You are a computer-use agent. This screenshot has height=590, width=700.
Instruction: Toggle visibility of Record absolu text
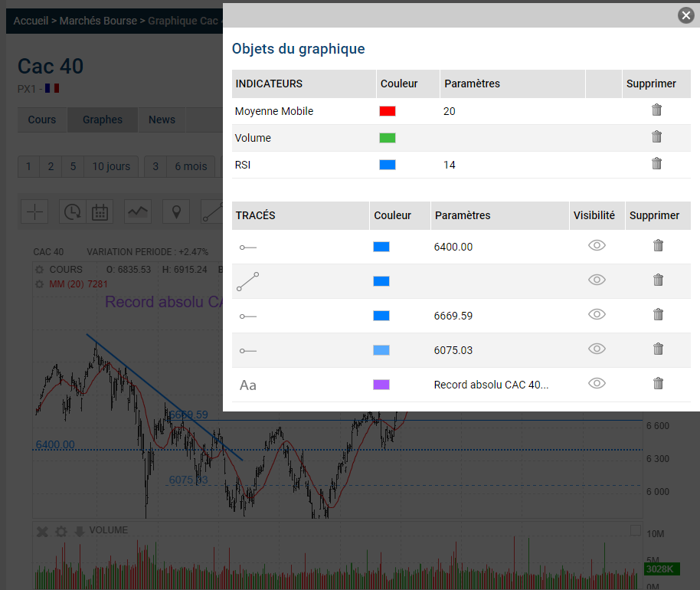tap(597, 383)
